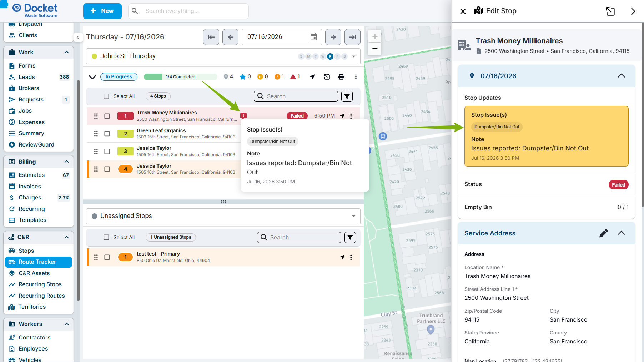The width and height of the screenshot is (644, 362).
Task: Collapse the route details chevron
Action: click(x=92, y=77)
